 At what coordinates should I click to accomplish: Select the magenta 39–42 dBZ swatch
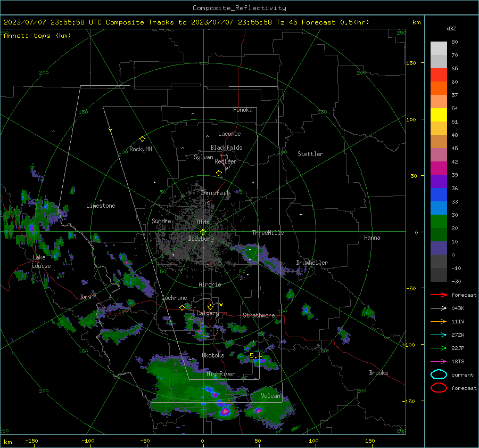point(439,168)
